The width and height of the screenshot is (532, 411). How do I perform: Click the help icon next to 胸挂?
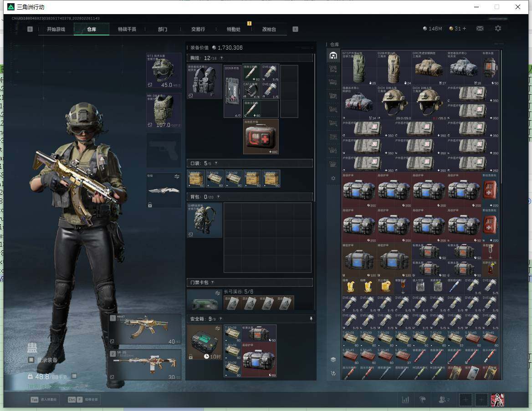(x=221, y=58)
